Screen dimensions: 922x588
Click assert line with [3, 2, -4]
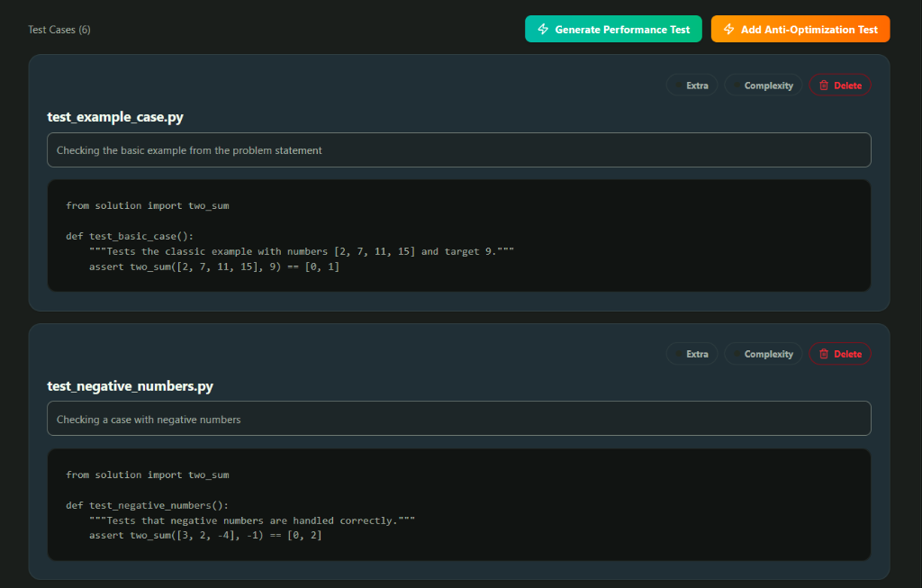(x=205, y=536)
